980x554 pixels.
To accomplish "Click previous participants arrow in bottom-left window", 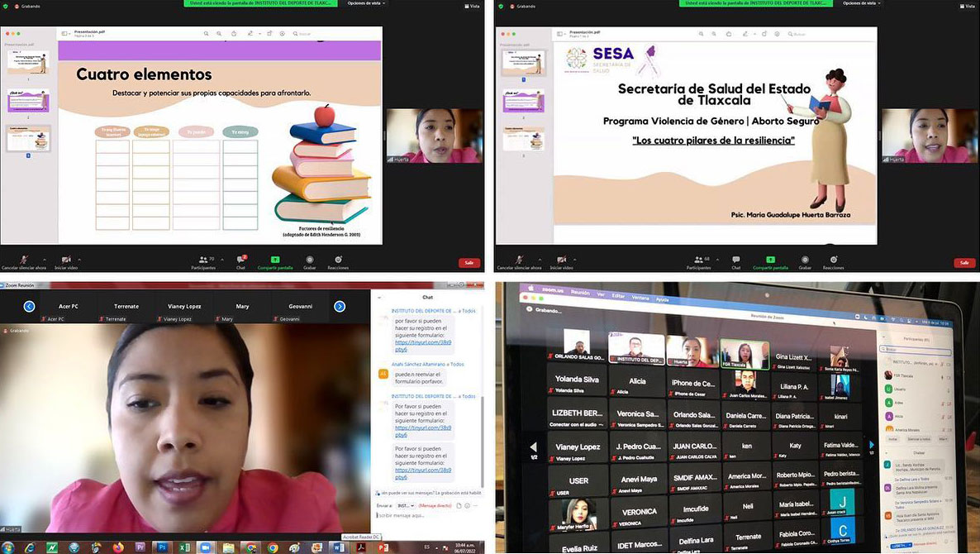I will pos(29,307).
